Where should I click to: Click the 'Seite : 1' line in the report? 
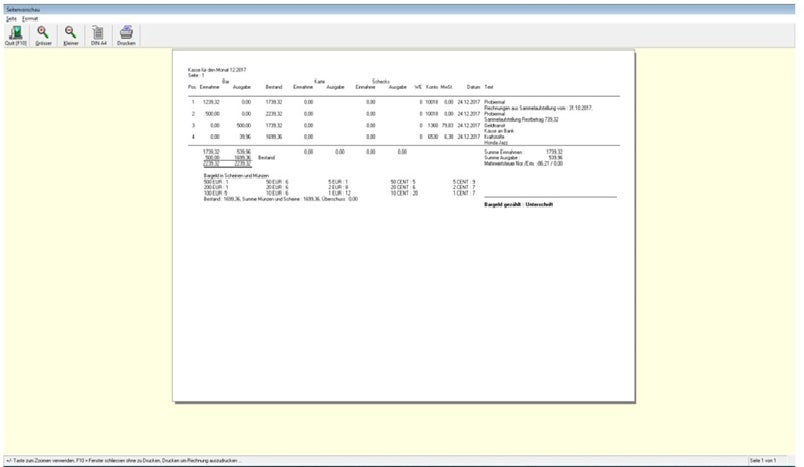[x=196, y=75]
